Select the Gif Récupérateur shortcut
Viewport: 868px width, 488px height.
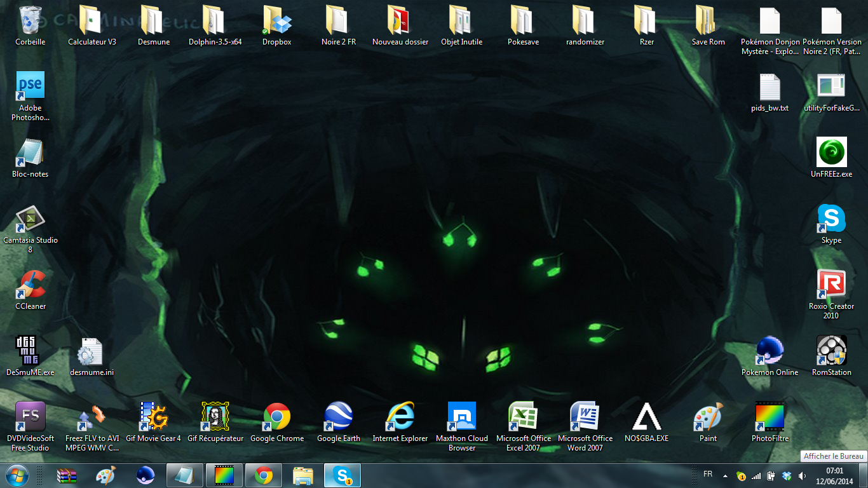click(x=215, y=422)
